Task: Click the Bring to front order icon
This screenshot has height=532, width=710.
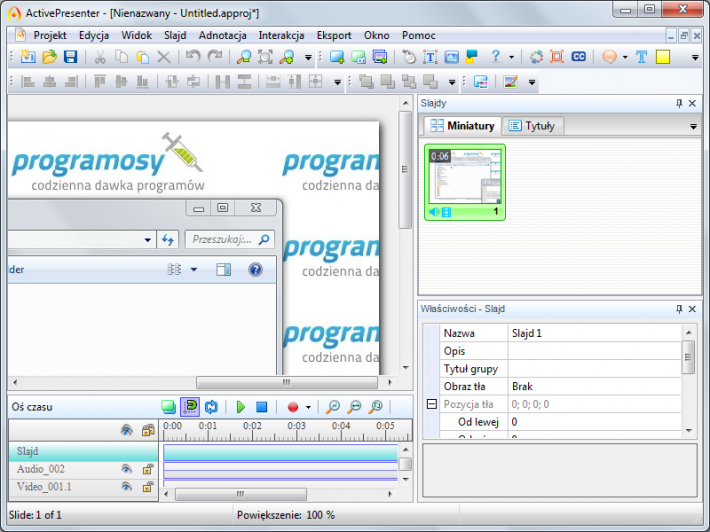Action: 366,82
